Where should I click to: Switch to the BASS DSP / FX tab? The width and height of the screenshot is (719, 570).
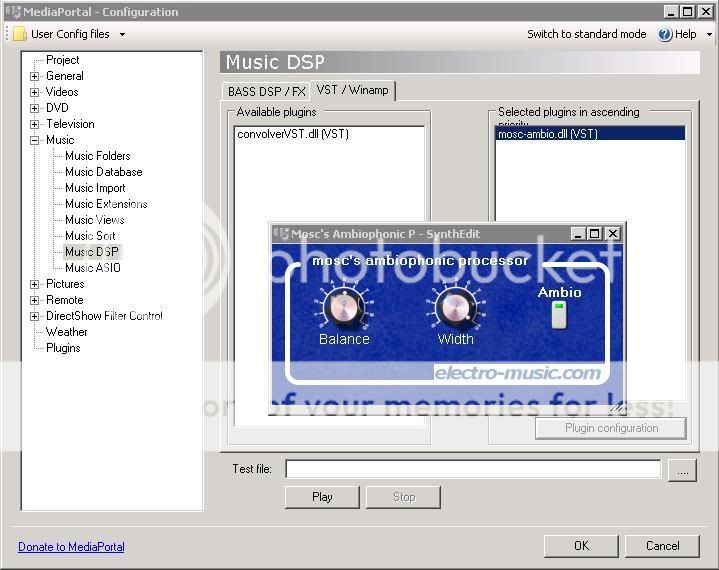[x=266, y=92]
